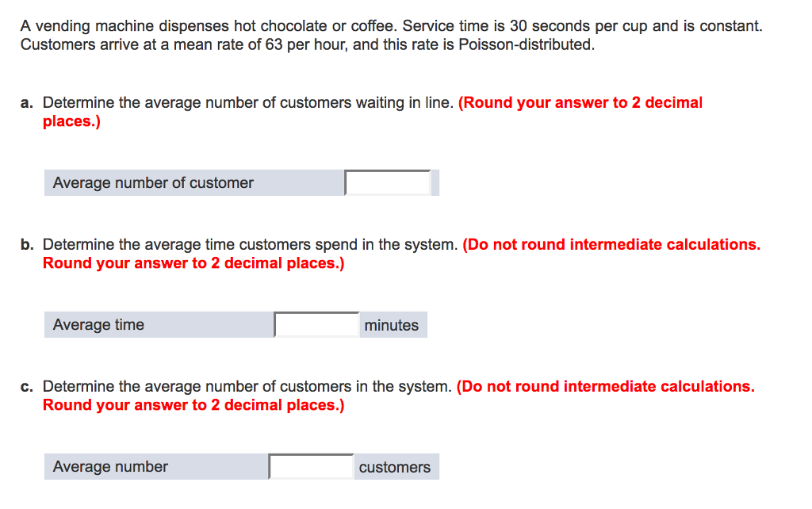Click the "minutes" unit label
812x509 pixels.
coord(392,325)
